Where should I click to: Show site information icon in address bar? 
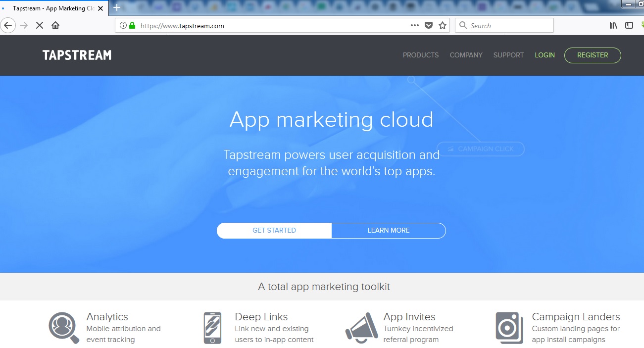123,25
